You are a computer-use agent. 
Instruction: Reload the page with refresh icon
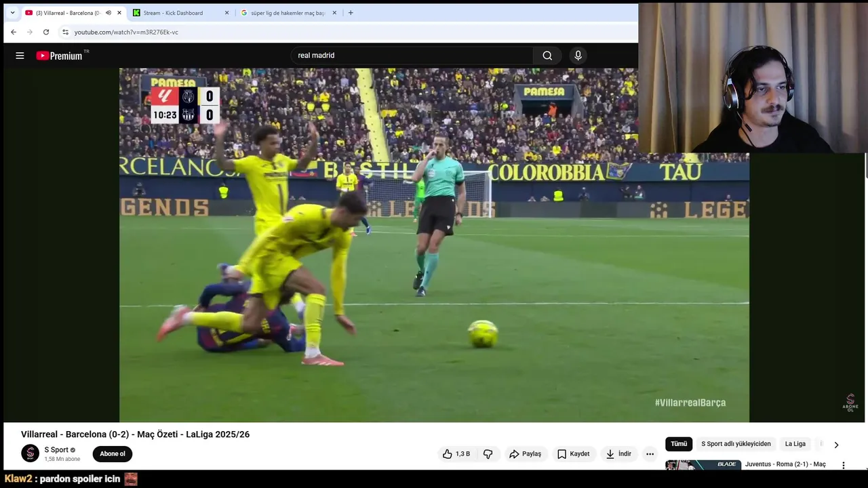pos(46,32)
